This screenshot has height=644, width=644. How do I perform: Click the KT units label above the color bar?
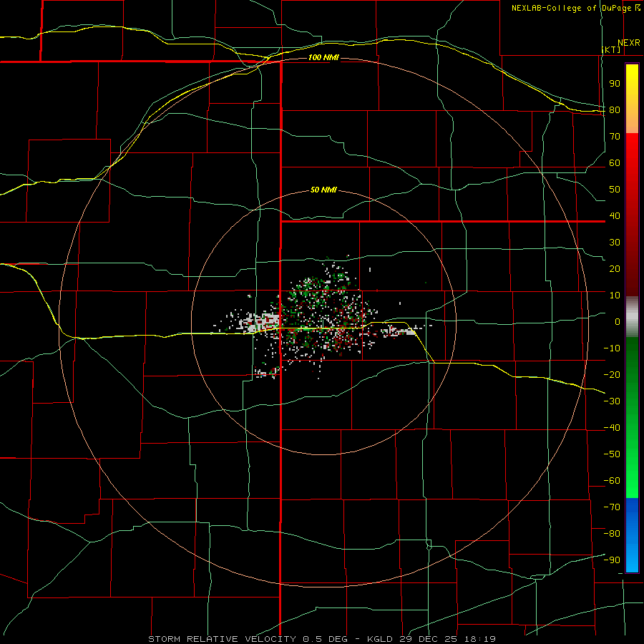click(611, 49)
